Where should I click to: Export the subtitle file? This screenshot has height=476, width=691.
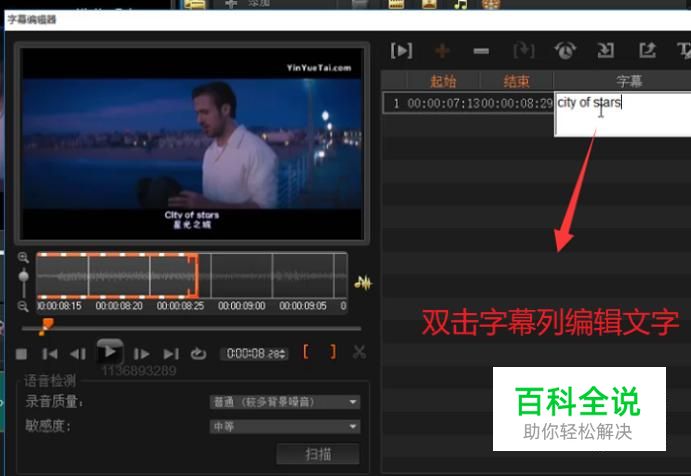tap(647, 50)
